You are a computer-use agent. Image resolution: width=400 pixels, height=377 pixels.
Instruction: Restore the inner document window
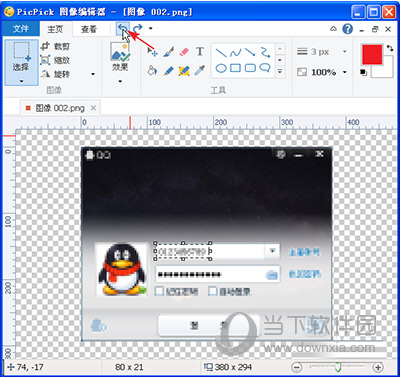coord(375,29)
